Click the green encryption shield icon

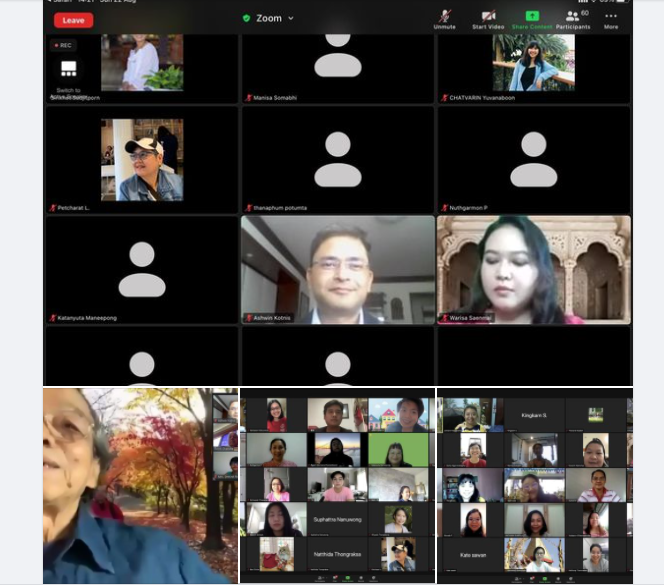click(x=247, y=18)
